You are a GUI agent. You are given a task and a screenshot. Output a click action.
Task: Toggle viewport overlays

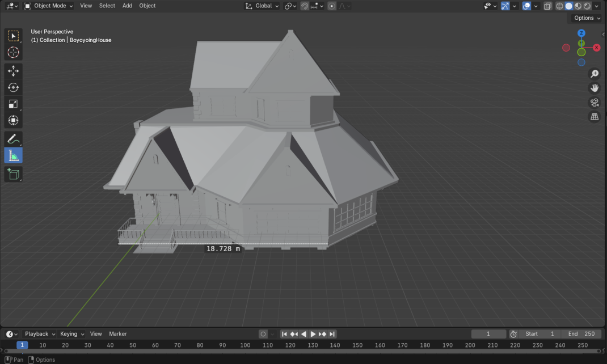tap(526, 6)
